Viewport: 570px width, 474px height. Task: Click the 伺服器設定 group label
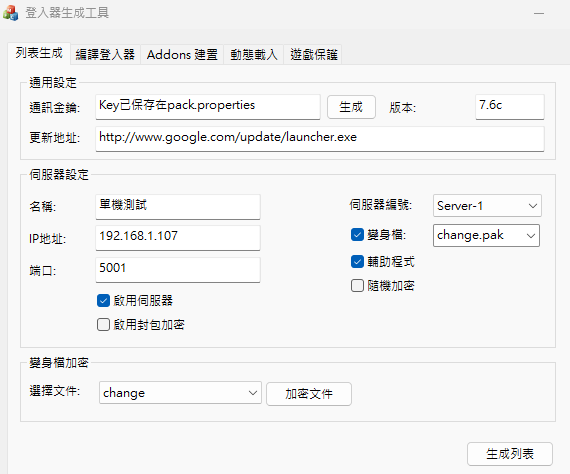click(x=59, y=174)
